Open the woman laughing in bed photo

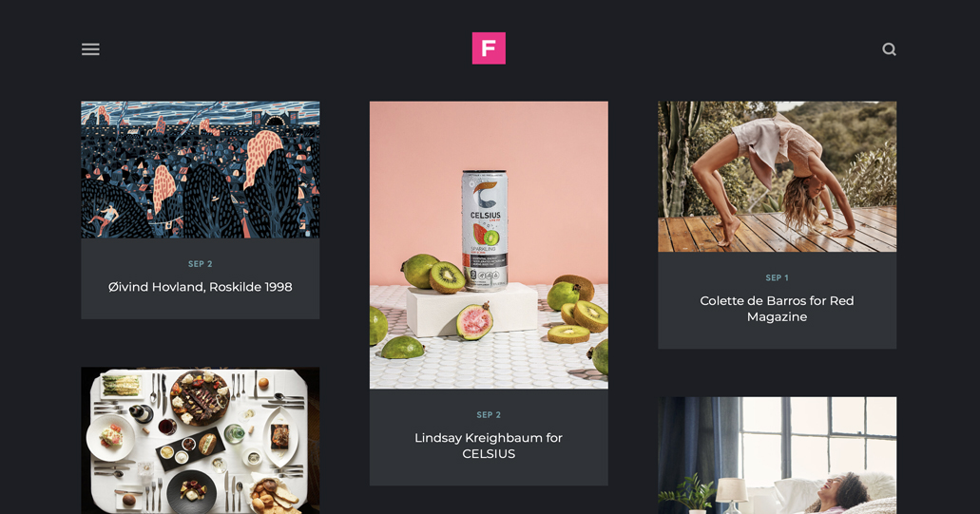click(777, 455)
